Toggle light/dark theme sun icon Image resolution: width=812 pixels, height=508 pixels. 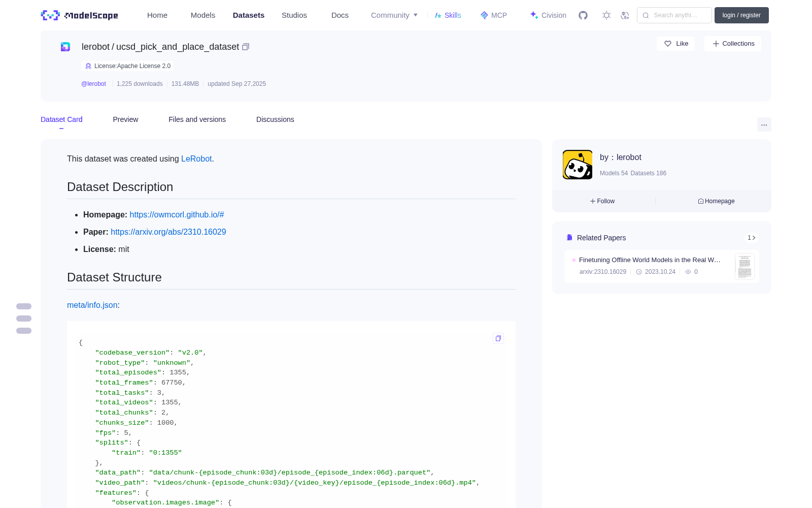(606, 15)
